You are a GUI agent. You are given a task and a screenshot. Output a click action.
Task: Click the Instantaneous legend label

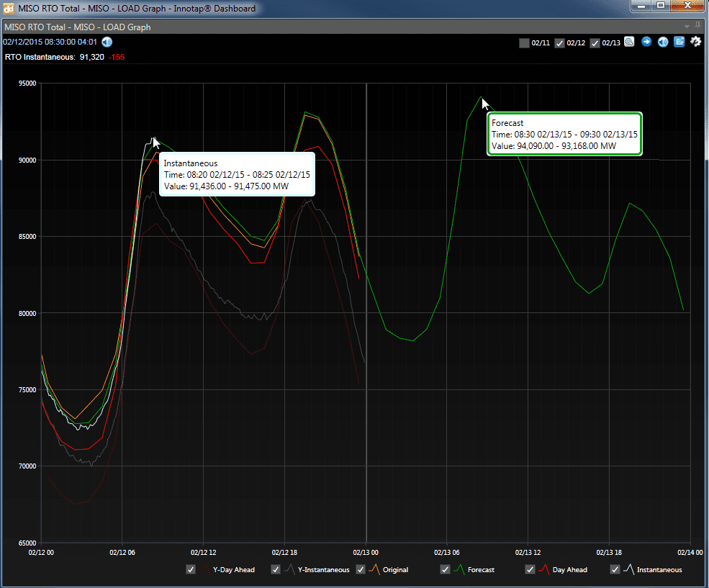point(659,570)
